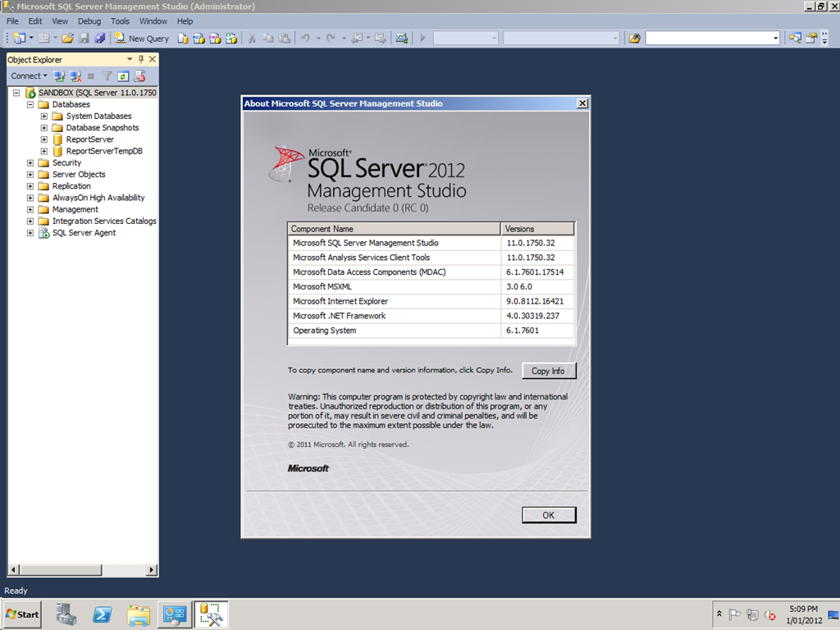Click the Open File folder icon in toolbar

pos(67,38)
